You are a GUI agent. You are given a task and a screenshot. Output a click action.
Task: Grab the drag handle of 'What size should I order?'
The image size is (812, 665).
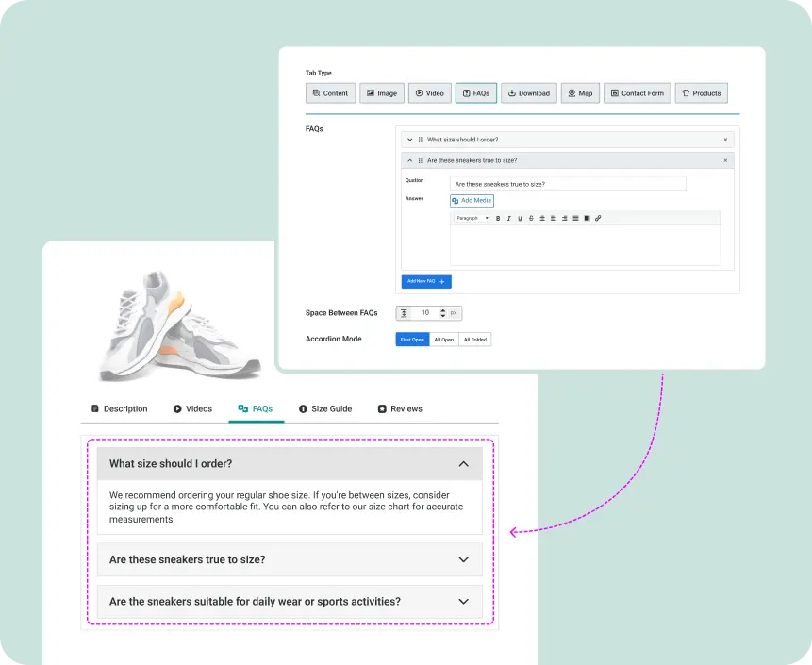click(420, 140)
